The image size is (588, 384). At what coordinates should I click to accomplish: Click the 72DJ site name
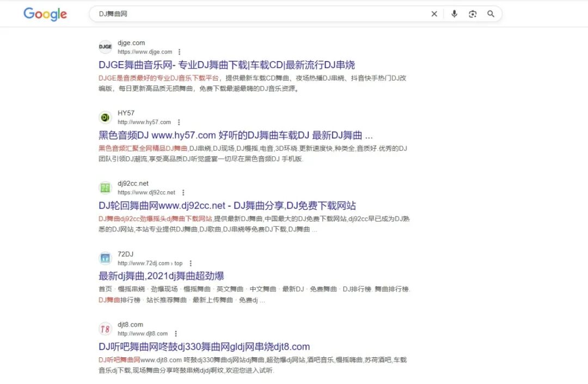click(x=125, y=254)
